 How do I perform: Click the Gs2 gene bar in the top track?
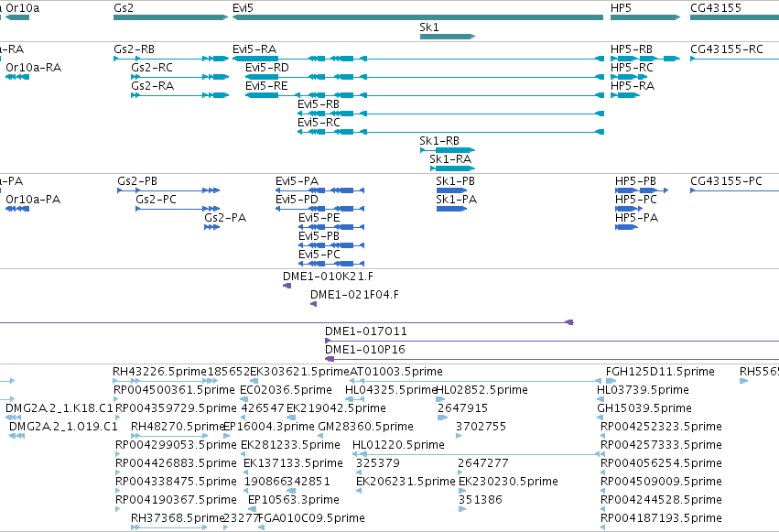point(171,17)
